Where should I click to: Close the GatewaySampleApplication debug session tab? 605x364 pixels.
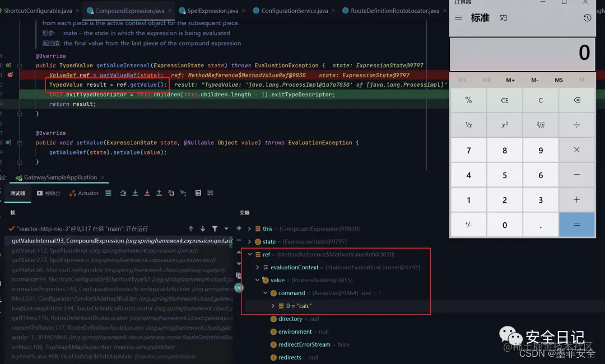pos(103,178)
